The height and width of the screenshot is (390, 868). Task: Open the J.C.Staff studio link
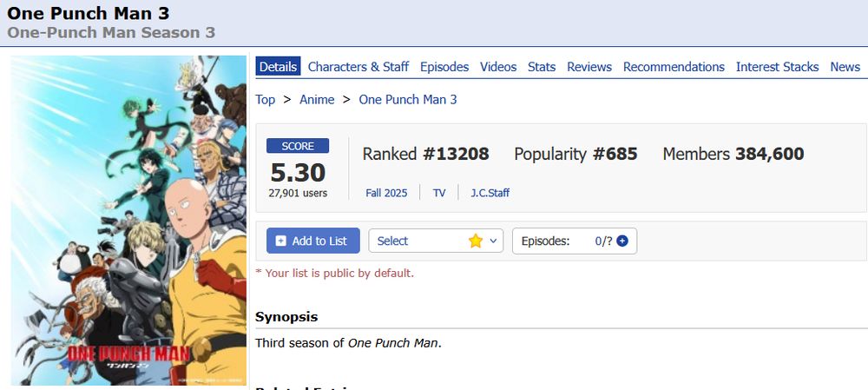click(490, 193)
